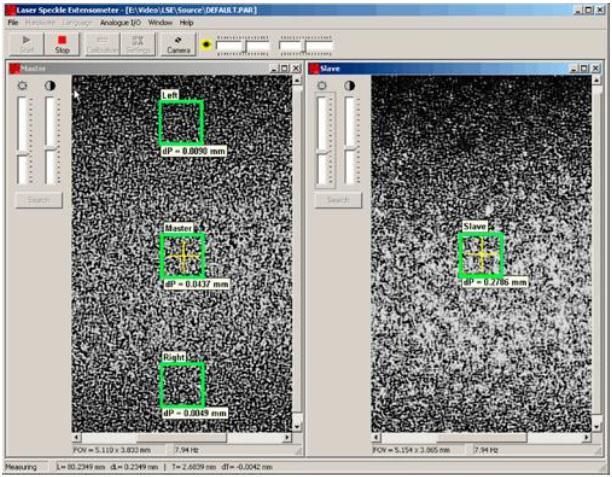Click the Slave window contrast half-circle icon
Viewport: 612px width, 477px height.
pyautogui.click(x=349, y=85)
